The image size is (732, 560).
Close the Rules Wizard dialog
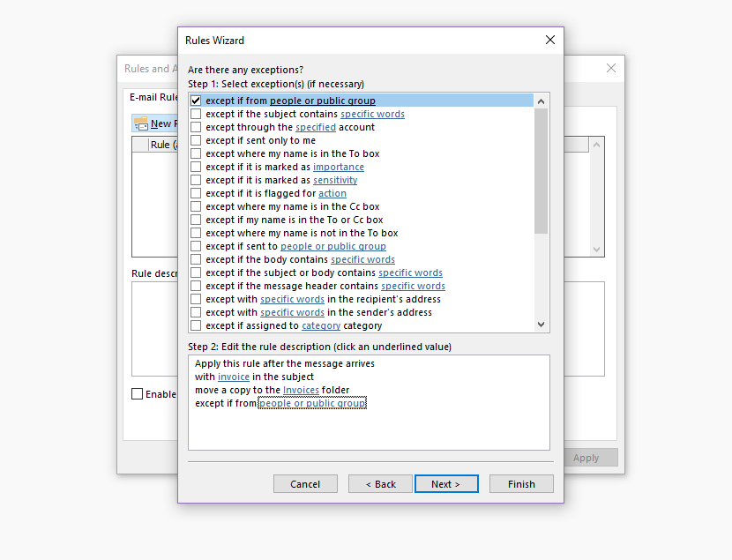click(550, 40)
